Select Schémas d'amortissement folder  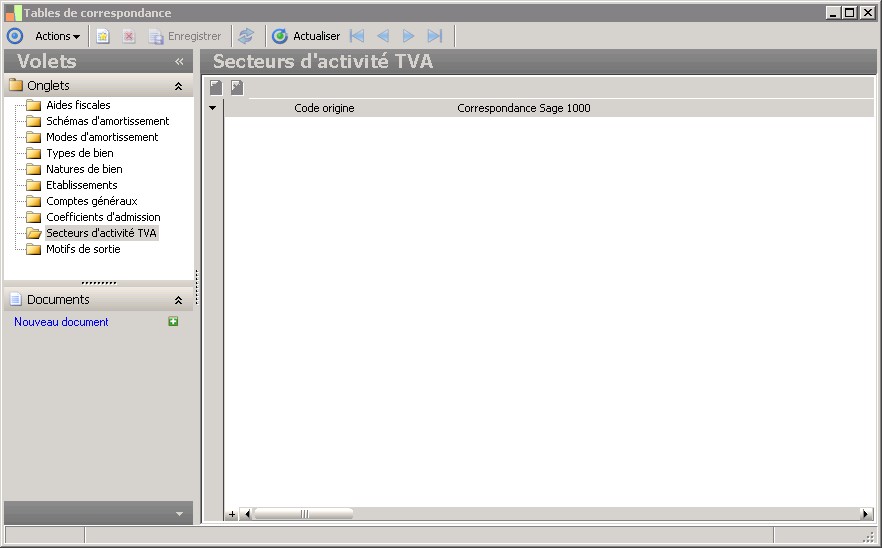107,121
